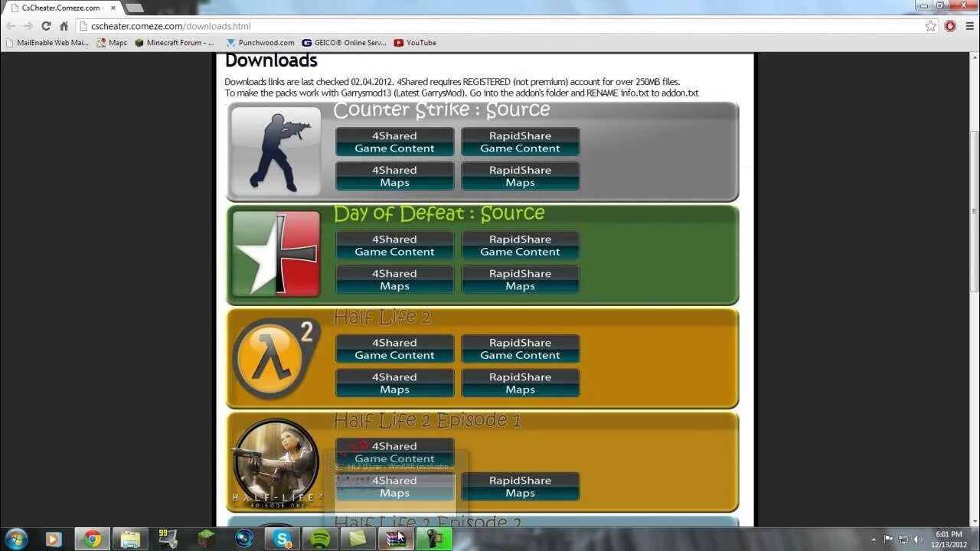The width and height of the screenshot is (980, 551).
Task: Download Day of Defeat RapidShare Maps
Action: 520,280
